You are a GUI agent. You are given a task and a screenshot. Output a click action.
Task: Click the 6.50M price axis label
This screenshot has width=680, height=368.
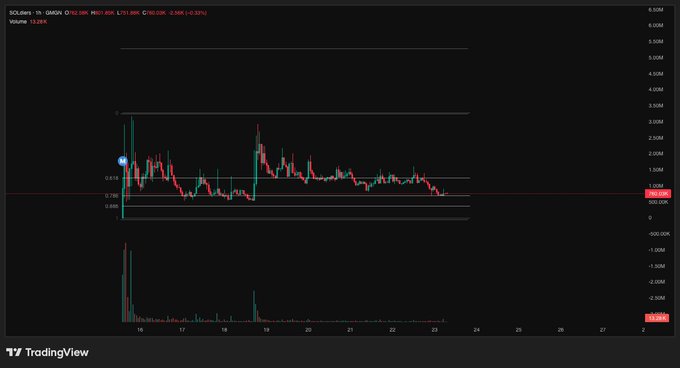656,10
